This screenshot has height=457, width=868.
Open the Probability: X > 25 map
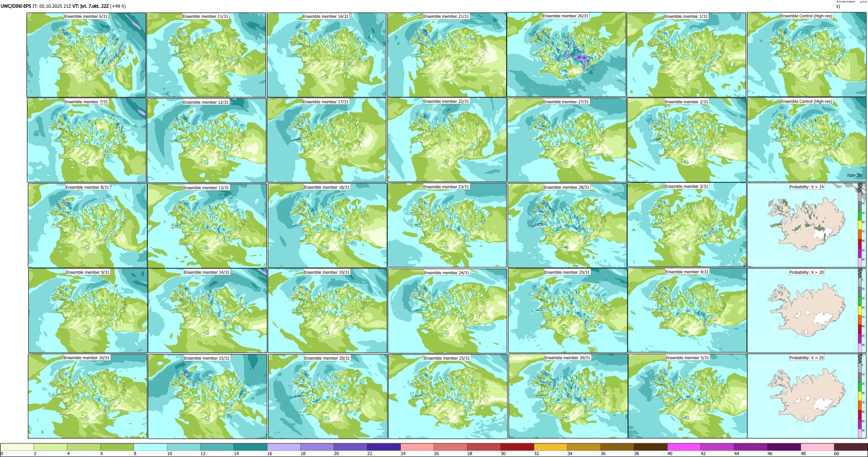click(x=807, y=396)
